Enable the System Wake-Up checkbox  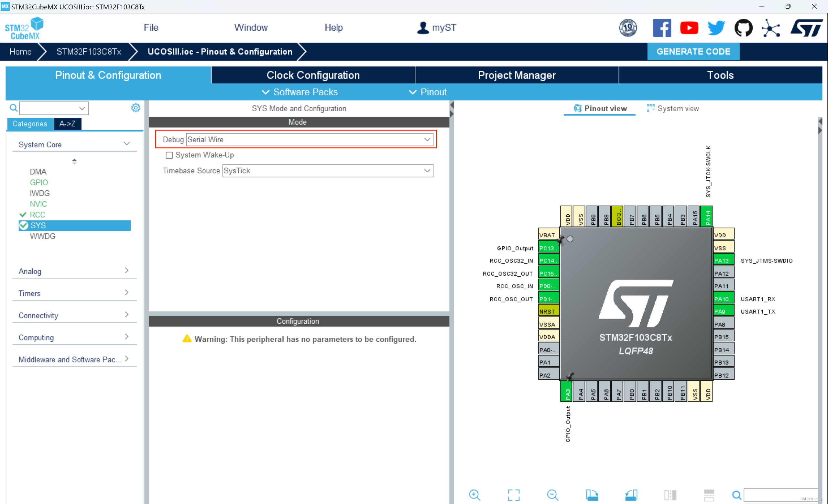169,155
